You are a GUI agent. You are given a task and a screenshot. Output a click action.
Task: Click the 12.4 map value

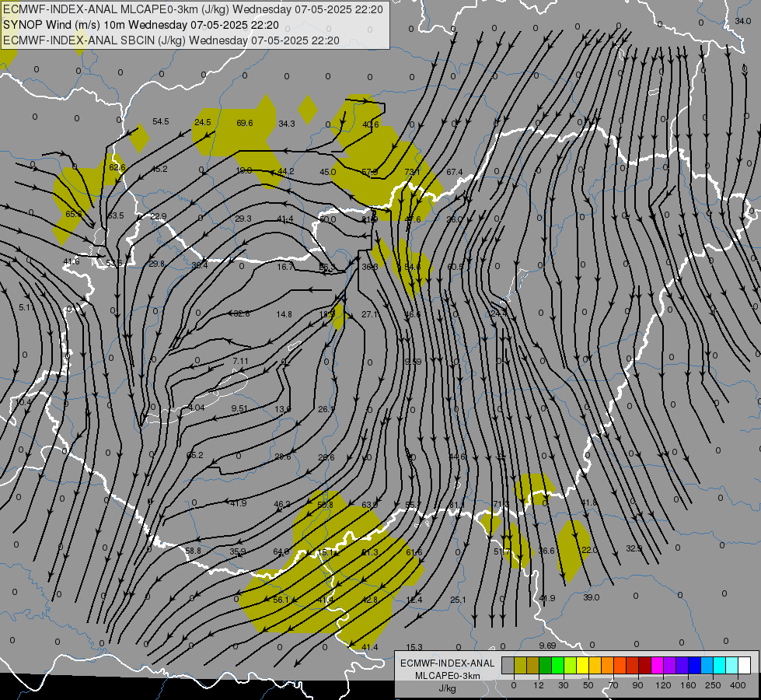(x=414, y=600)
